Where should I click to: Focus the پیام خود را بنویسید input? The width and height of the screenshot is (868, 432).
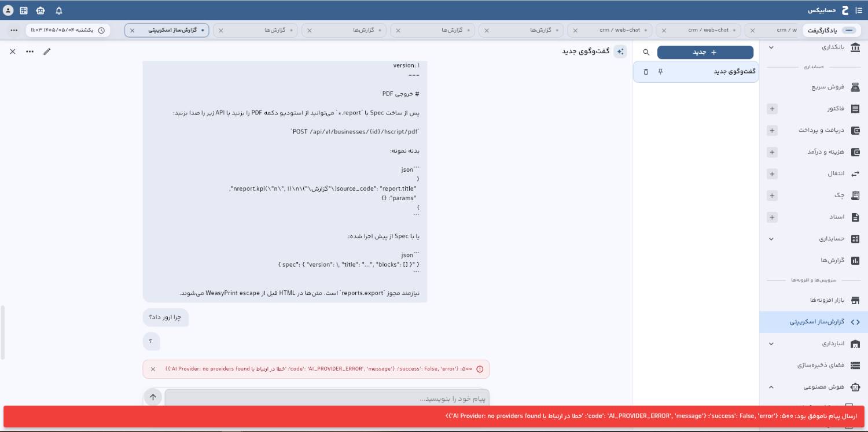(x=327, y=398)
